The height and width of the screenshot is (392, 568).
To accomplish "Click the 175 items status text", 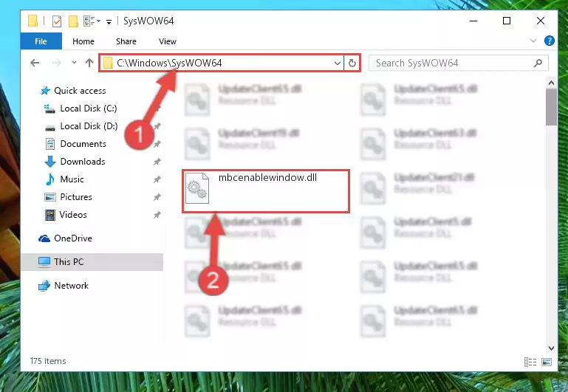I will point(48,361).
